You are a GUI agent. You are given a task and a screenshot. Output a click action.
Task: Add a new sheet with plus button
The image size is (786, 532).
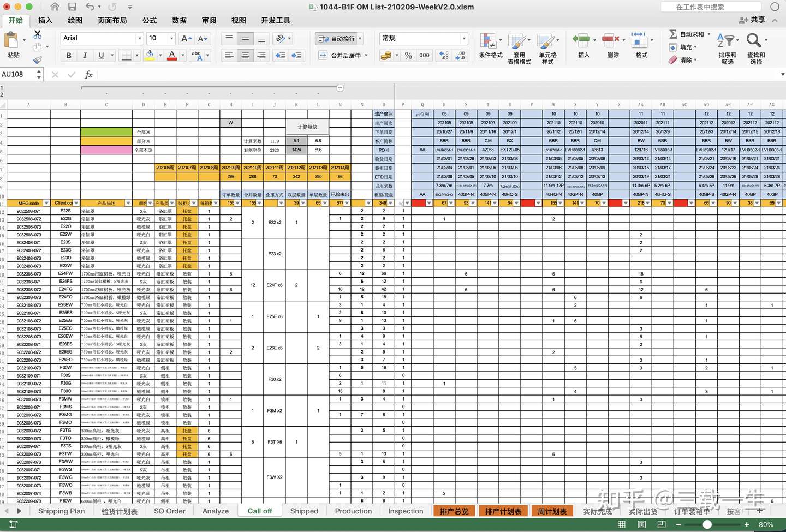pos(759,511)
